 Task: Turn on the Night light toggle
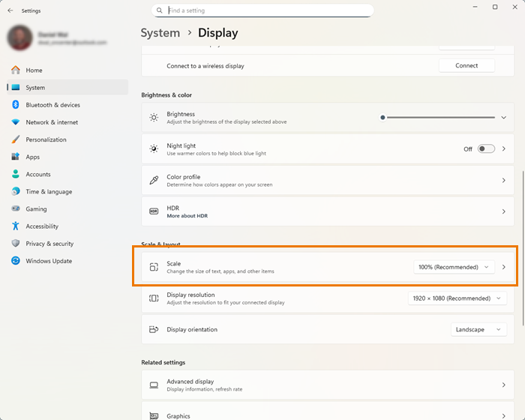coord(486,148)
